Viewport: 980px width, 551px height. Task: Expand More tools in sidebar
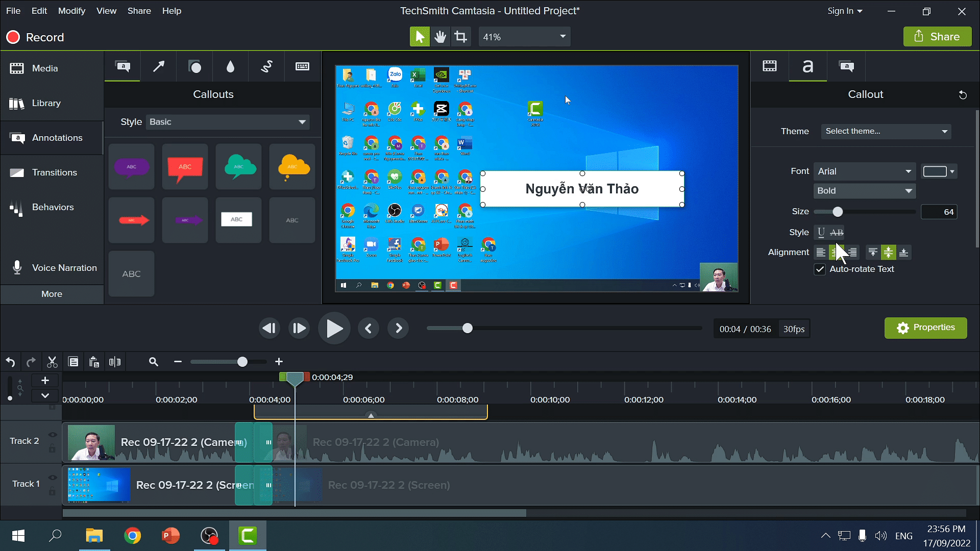[x=52, y=294]
